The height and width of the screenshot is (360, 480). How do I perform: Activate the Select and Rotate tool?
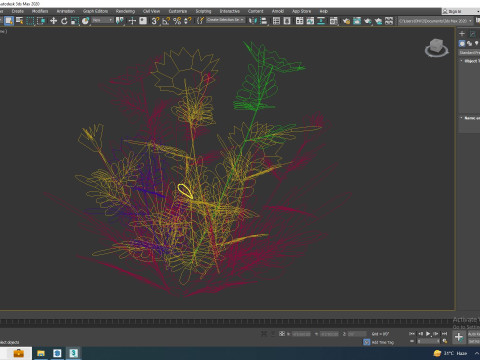tap(64, 21)
